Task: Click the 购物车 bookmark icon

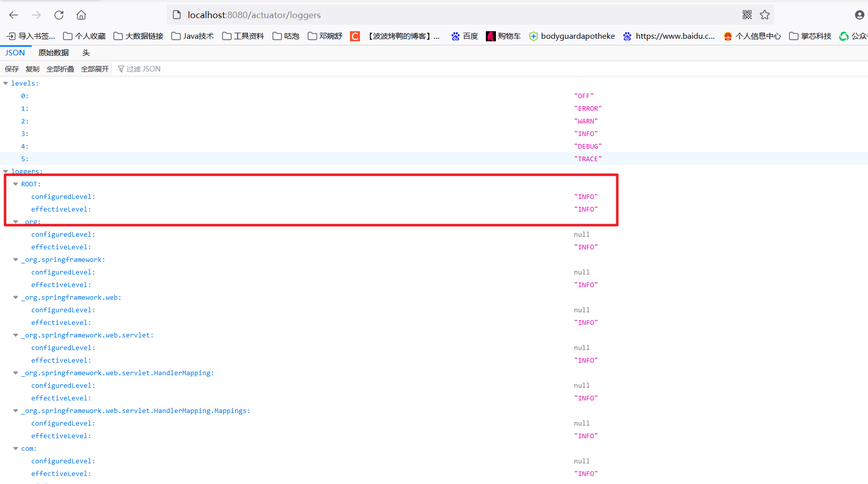Action: coord(490,36)
